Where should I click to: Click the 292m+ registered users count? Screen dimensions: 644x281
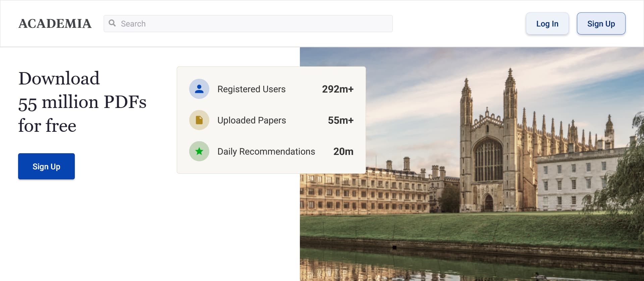(x=337, y=89)
